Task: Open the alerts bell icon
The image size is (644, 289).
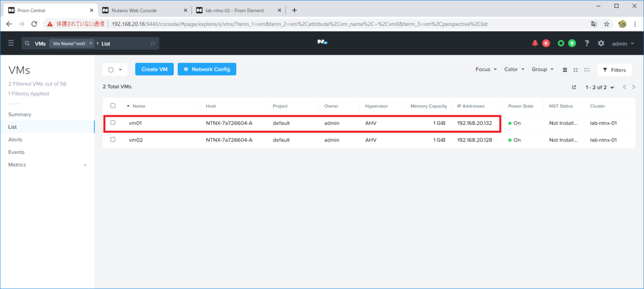Action: (535, 43)
